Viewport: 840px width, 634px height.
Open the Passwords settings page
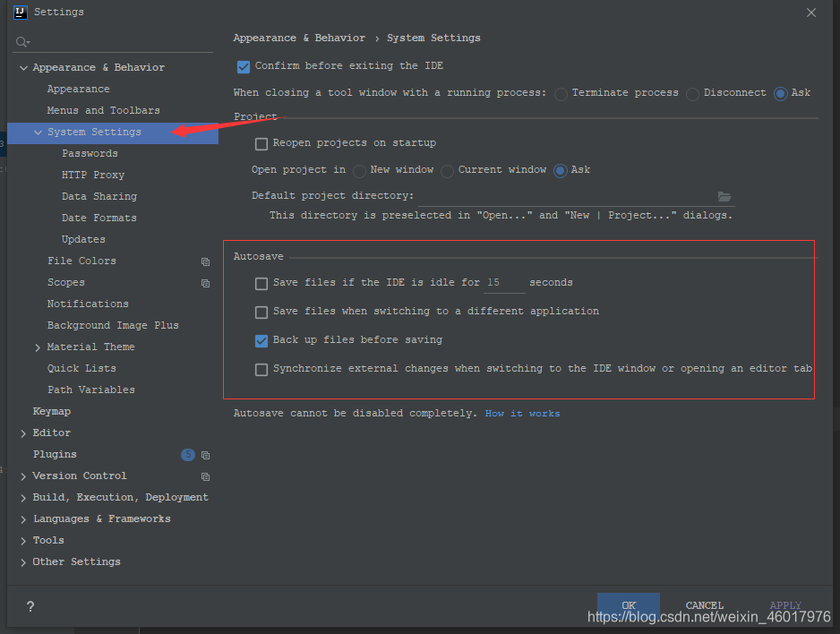[90, 153]
